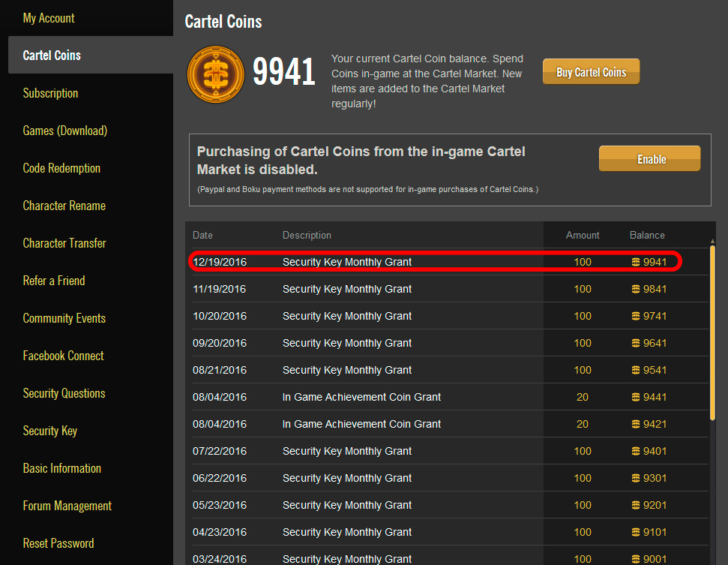This screenshot has height=565, width=728.
Task: Open the Subscription page
Action: pos(50,93)
